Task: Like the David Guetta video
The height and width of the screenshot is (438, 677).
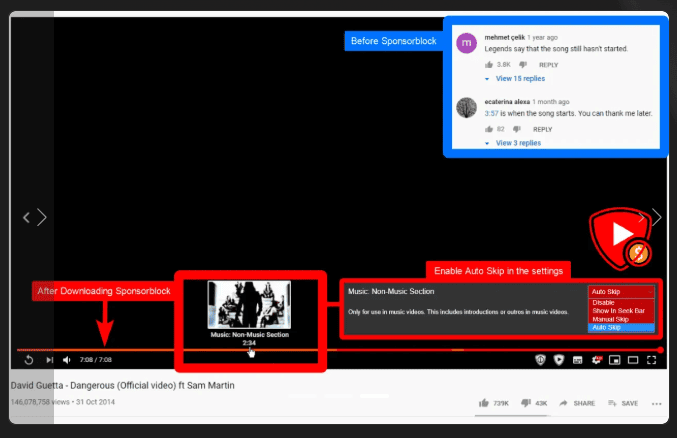Action: (x=484, y=403)
